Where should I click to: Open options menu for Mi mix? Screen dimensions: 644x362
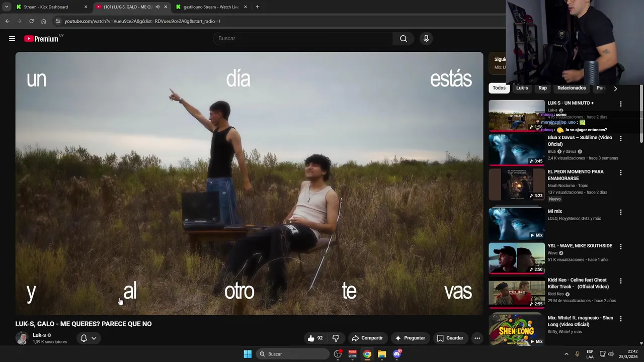pos(620,212)
